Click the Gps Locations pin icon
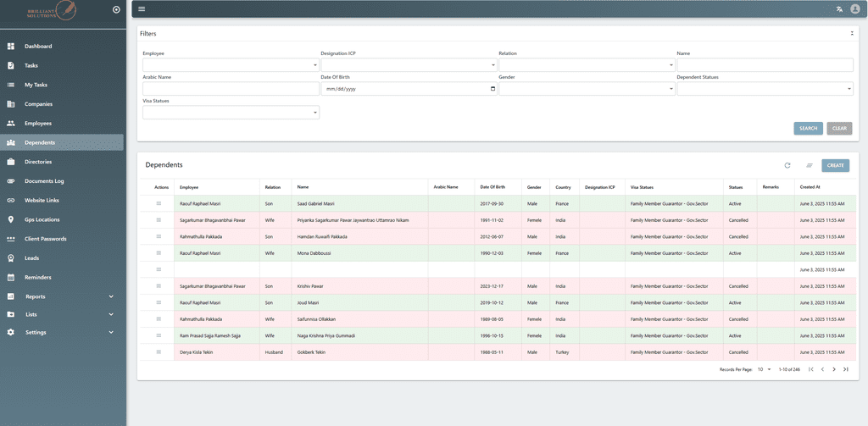 [10, 219]
